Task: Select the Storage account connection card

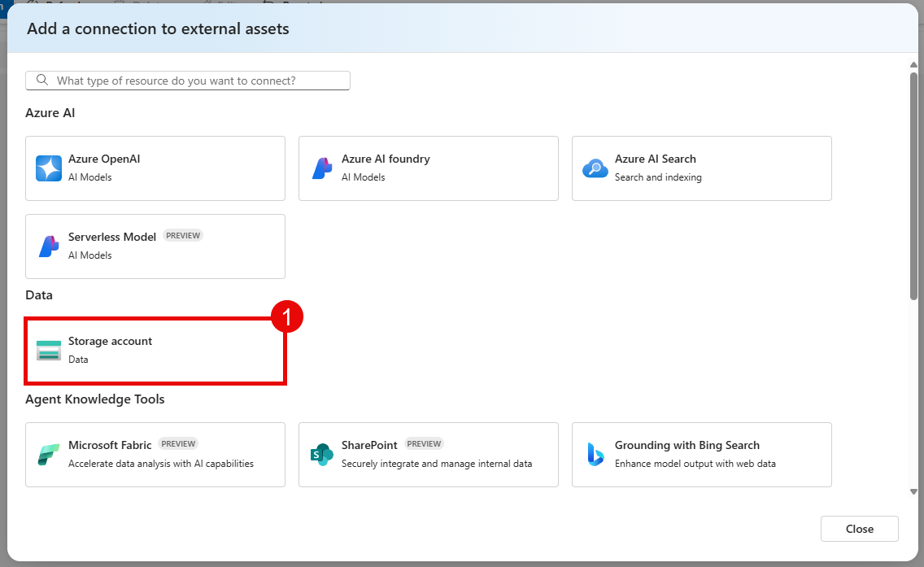Action: 155,350
